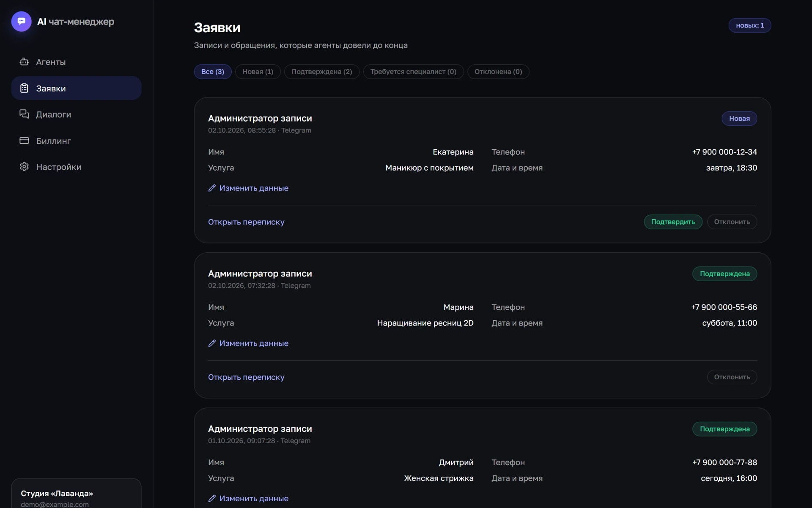The height and width of the screenshot is (508, 812).
Task: Click the service Женская стрижка
Action: [439, 478]
